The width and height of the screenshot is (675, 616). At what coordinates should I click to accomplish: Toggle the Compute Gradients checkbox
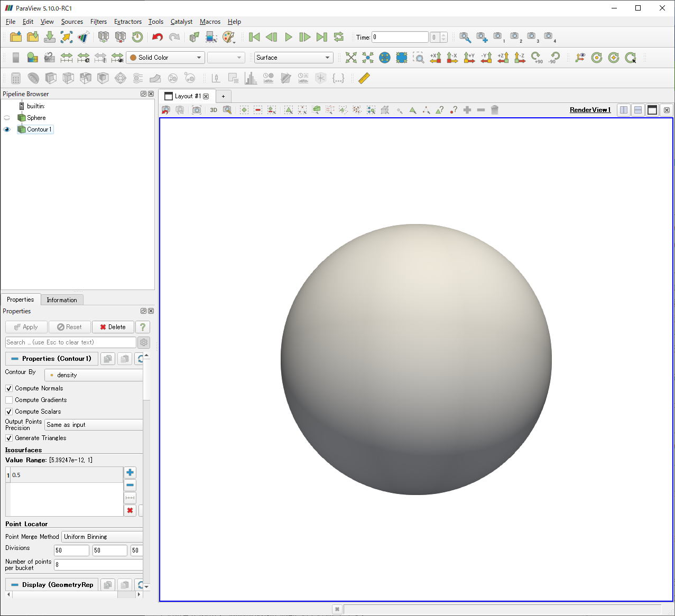9,400
